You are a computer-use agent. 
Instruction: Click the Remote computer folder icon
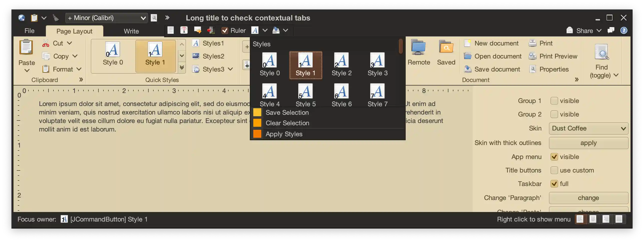click(x=418, y=47)
